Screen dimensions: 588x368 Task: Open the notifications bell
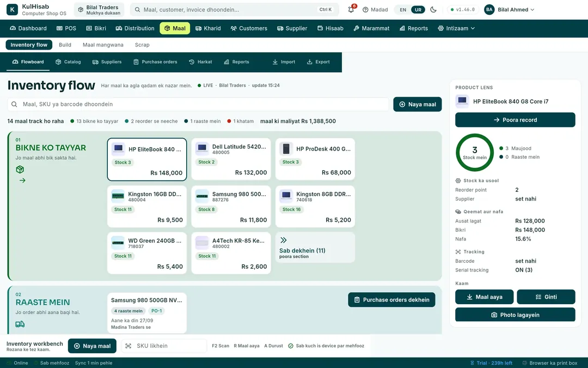click(x=351, y=10)
